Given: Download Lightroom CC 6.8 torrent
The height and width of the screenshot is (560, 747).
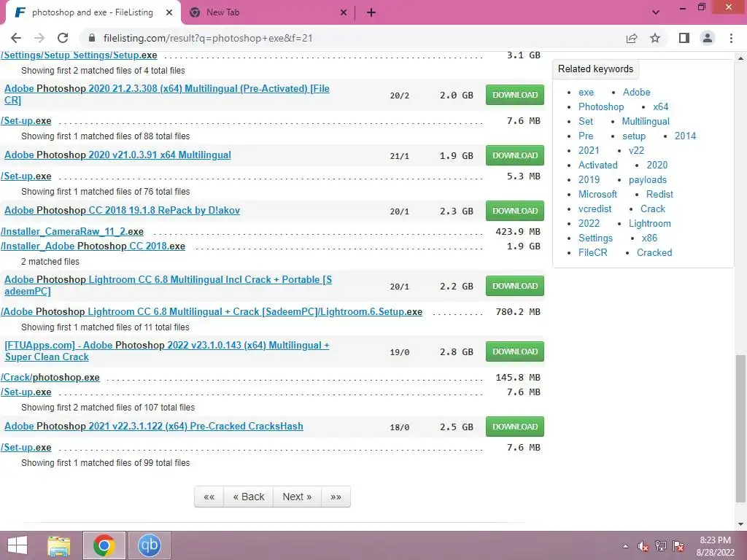Looking at the screenshot, I should (515, 286).
